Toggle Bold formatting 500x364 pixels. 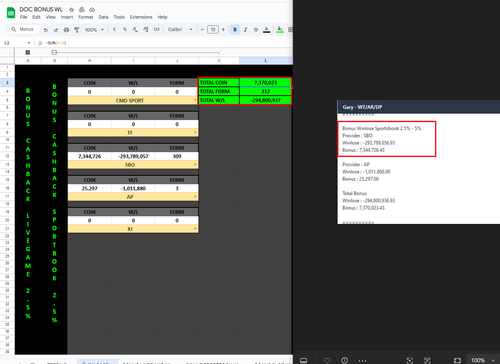[x=235, y=29]
